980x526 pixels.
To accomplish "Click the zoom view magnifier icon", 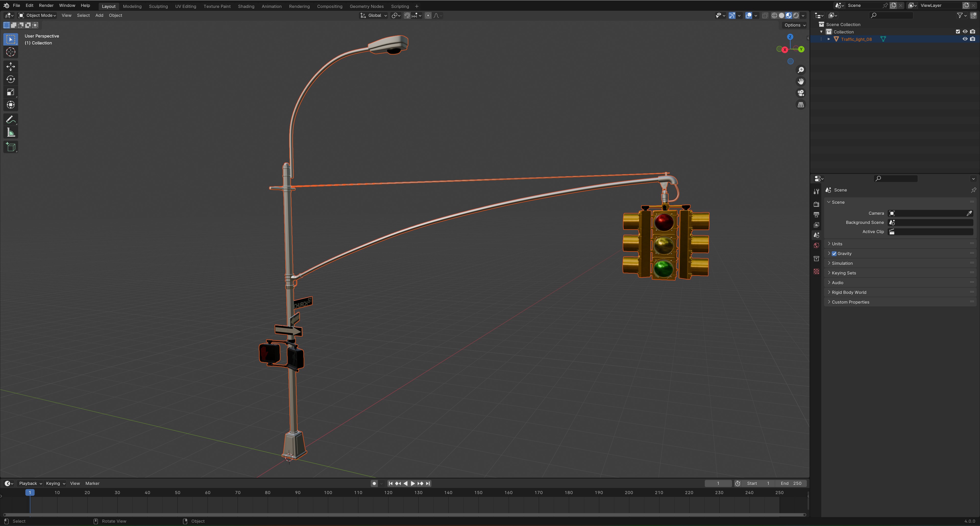I will click(x=801, y=70).
